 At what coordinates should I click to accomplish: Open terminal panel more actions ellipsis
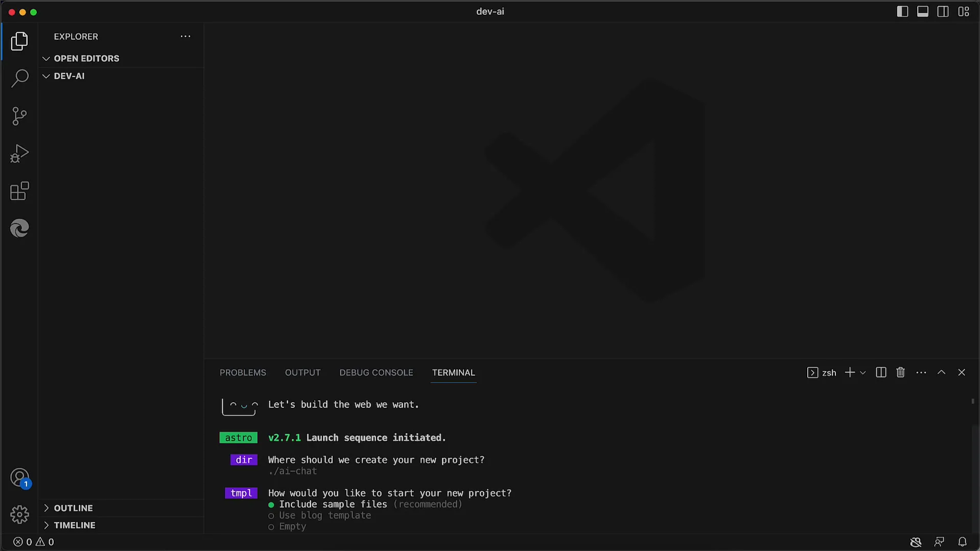pos(921,373)
